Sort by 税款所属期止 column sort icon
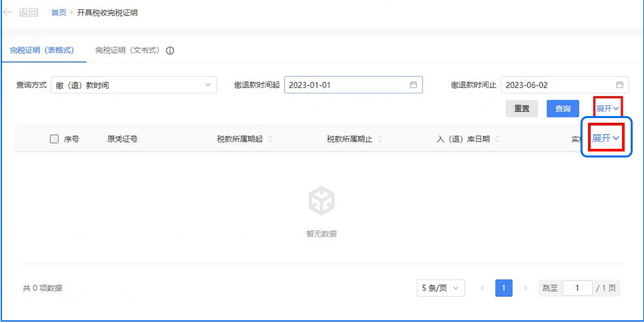Image resolution: width=644 pixels, height=323 pixels. [x=380, y=139]
